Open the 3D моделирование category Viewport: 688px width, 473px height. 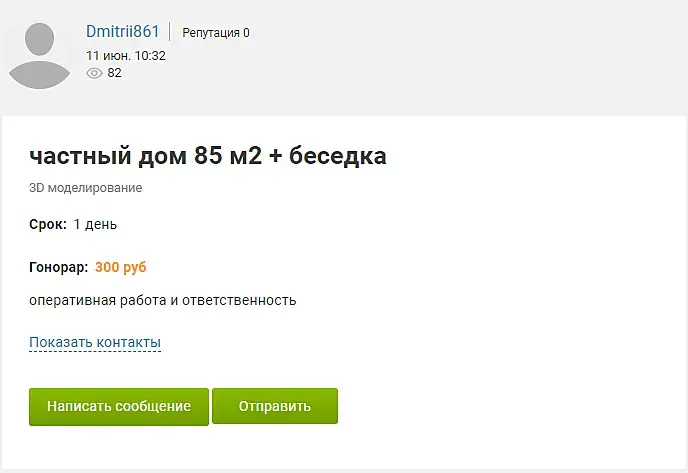pos(86,188)
